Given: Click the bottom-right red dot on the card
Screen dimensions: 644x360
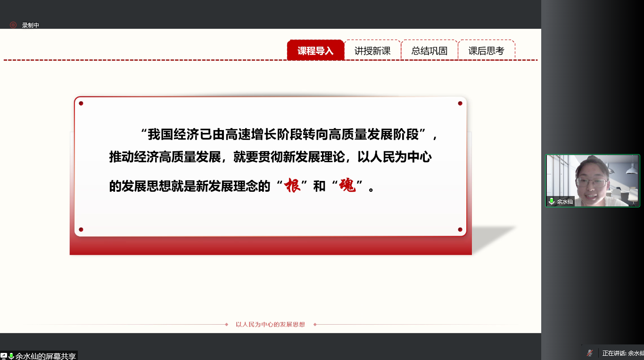Looking at the screenshot, I should 460,229.
